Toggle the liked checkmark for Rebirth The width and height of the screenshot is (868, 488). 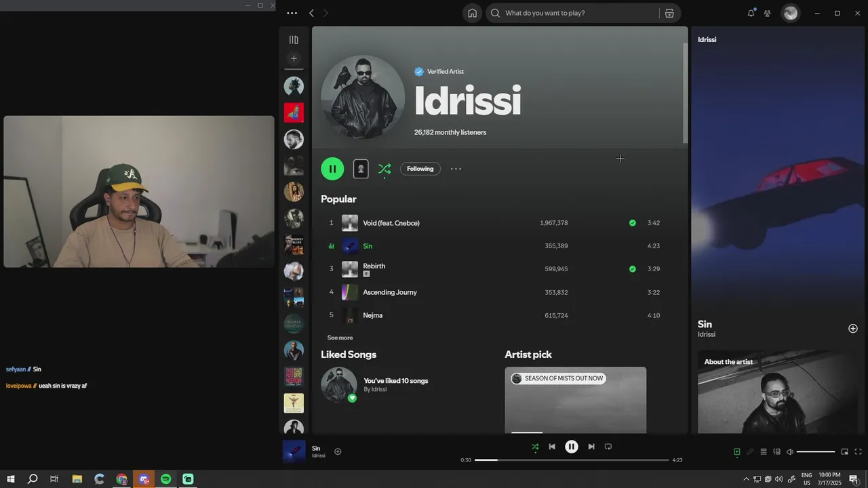[x=633, y=269]
